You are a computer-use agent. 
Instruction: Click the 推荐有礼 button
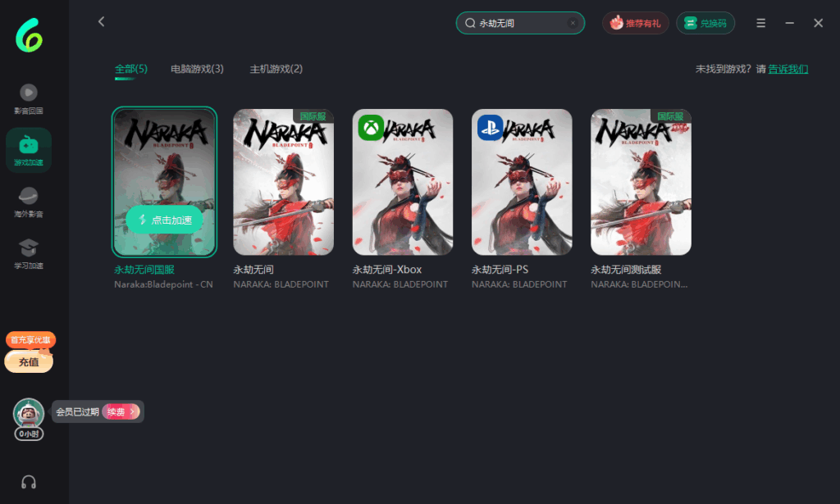636,23
